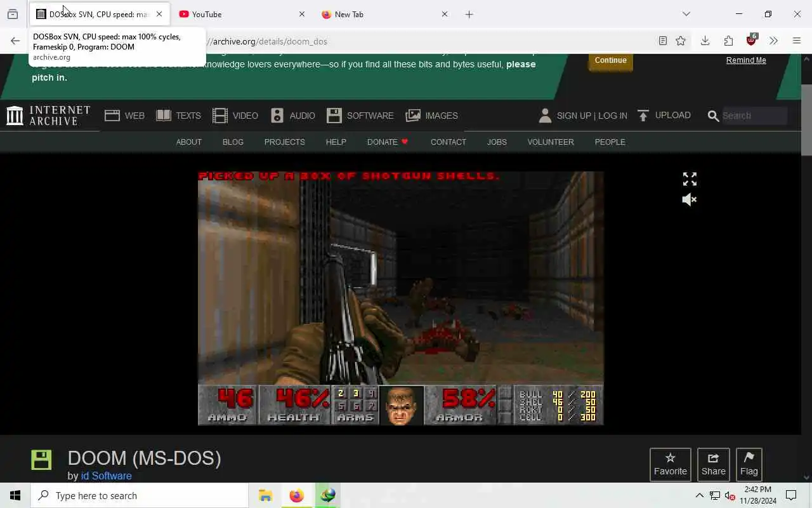
Task: Open the globe app on taskbar
Action: pos(327,495)
